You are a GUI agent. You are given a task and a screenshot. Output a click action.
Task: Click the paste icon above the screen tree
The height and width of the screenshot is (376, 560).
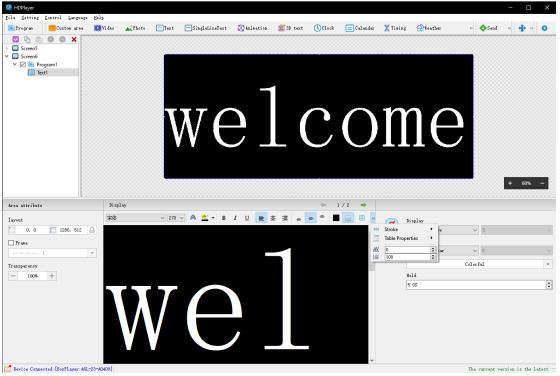(39, 39)
